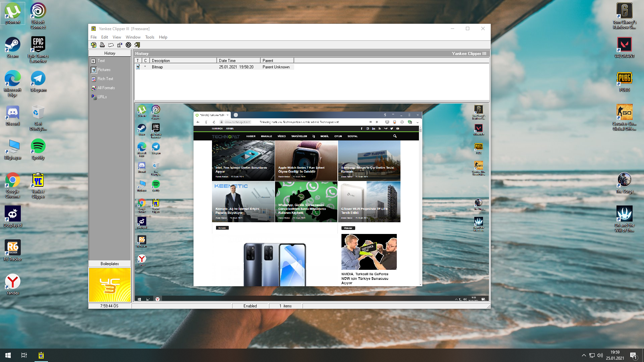Open the Window menu
The height and width of the screenshot is (362, 644).
(133, 37)
